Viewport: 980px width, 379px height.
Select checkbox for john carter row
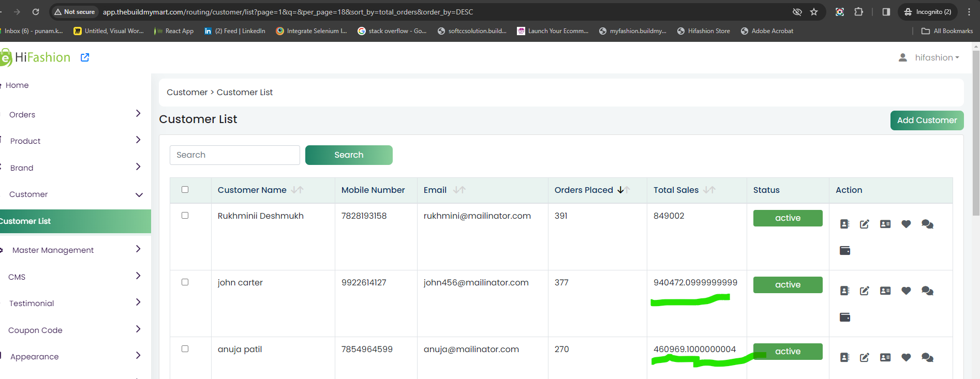click(185, 282)
